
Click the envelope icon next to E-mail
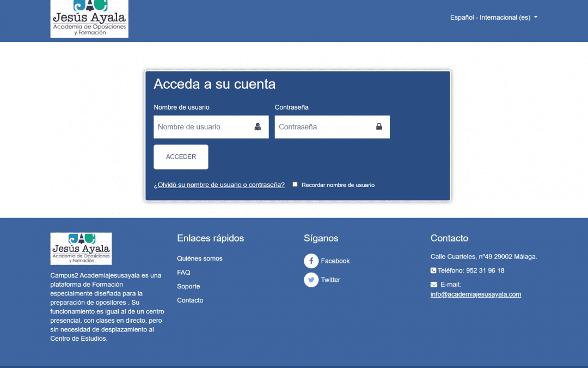point(434,283)
